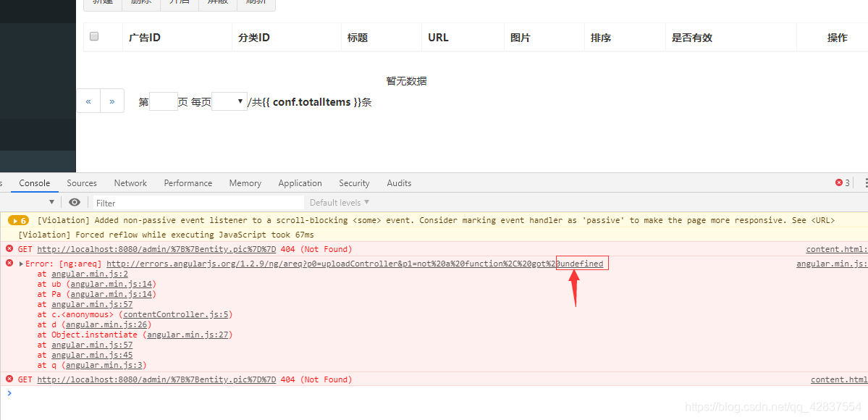Open the Default levels dropdown
This screenshot has height=420, width=868.
[340, 202]
